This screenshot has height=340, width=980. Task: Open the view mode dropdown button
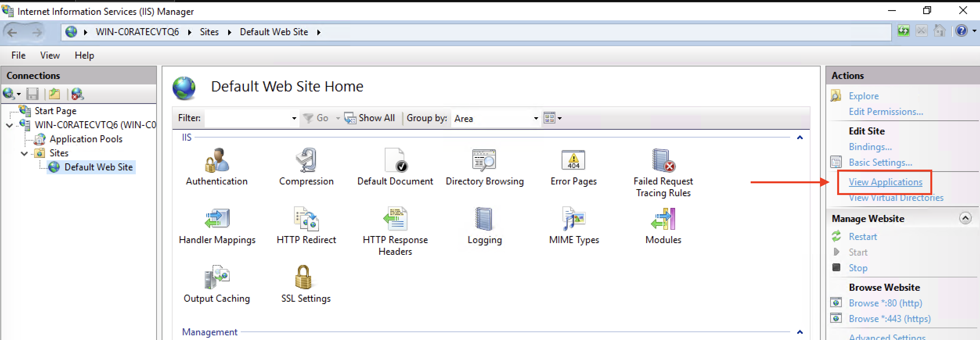(x=553, y=118)
